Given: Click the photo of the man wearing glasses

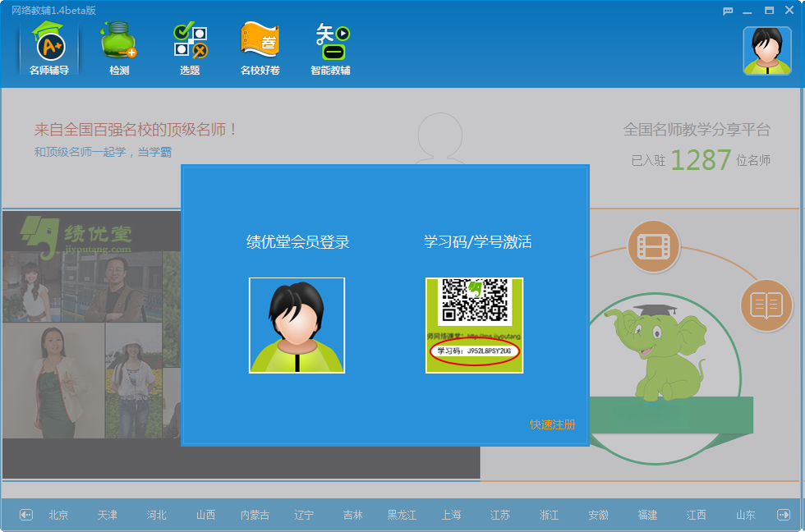Looking at the screenshot, I should (x=112, y=287).
